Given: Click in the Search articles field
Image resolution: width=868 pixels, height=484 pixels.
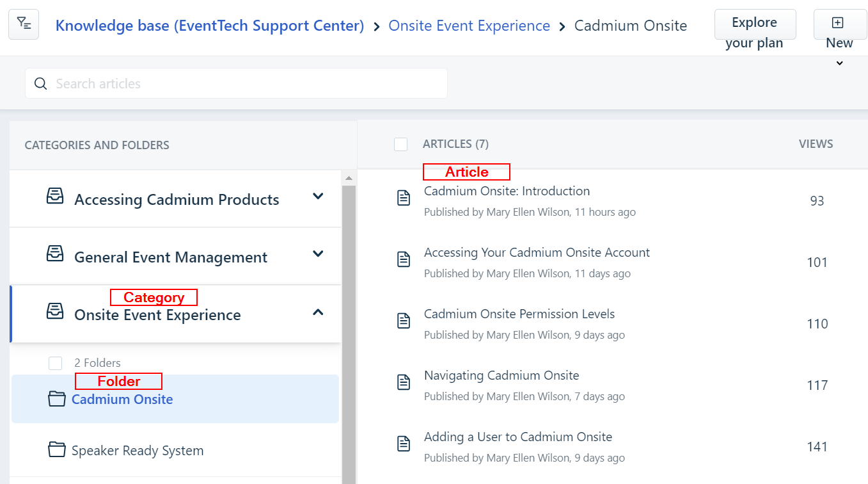Looking at the screenshot, I should [x=236, y=83].
